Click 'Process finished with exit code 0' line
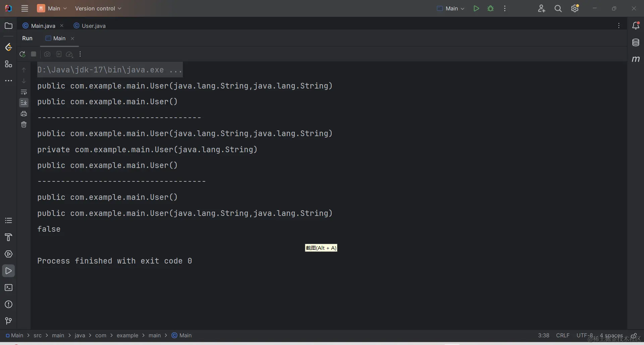Screen dimensions: 644x345 (115, 261)
